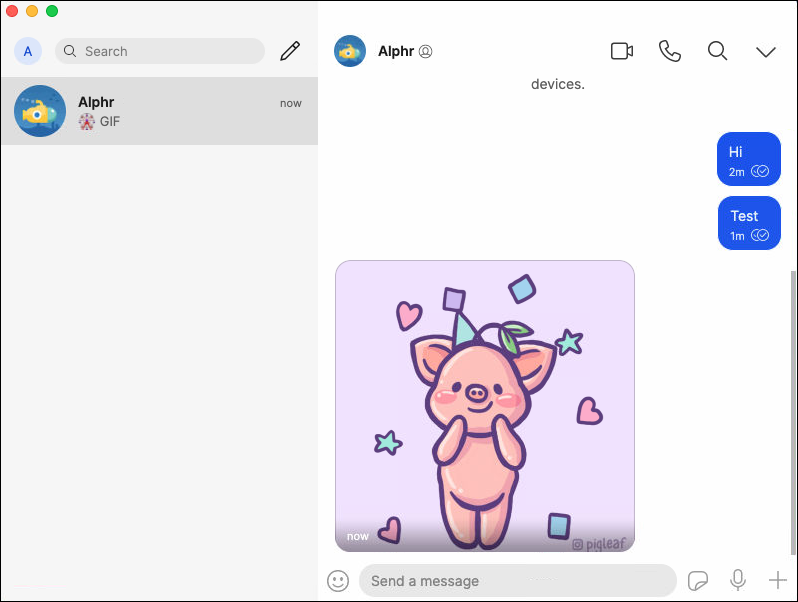This screenshot has height=602, width=798.
Task: Click the contact badge icon beside Alphr title
Action: (425, 51)
